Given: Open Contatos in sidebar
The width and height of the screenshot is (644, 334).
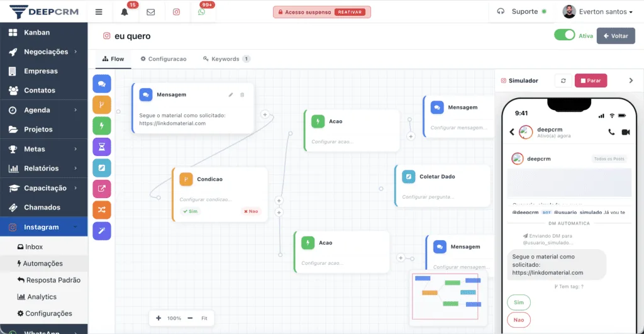Looking at the screenshot, I should point(43,91).
